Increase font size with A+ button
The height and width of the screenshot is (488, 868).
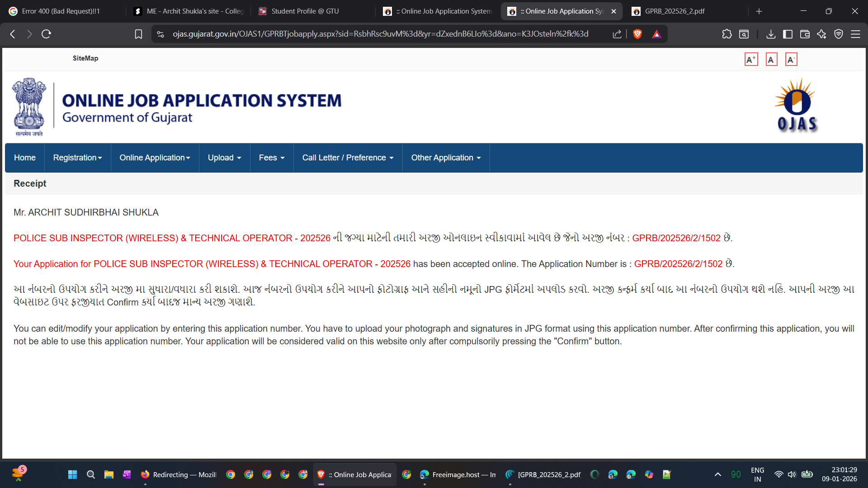pyautogui.click(x=751, y=60)
